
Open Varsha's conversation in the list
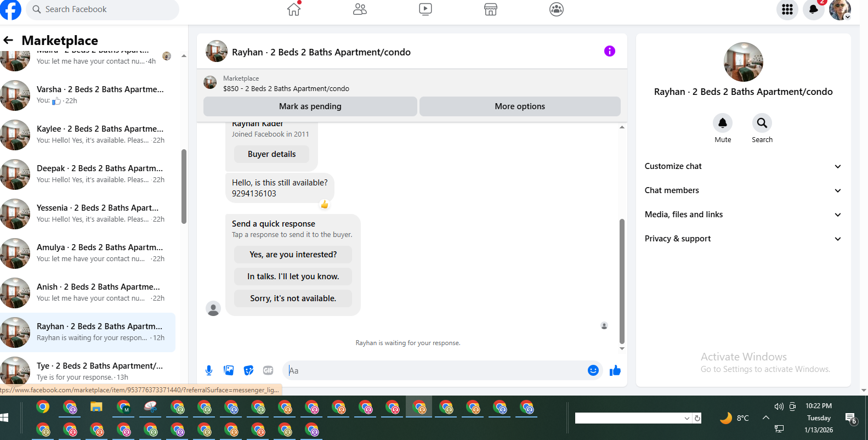tap(88, 95)
